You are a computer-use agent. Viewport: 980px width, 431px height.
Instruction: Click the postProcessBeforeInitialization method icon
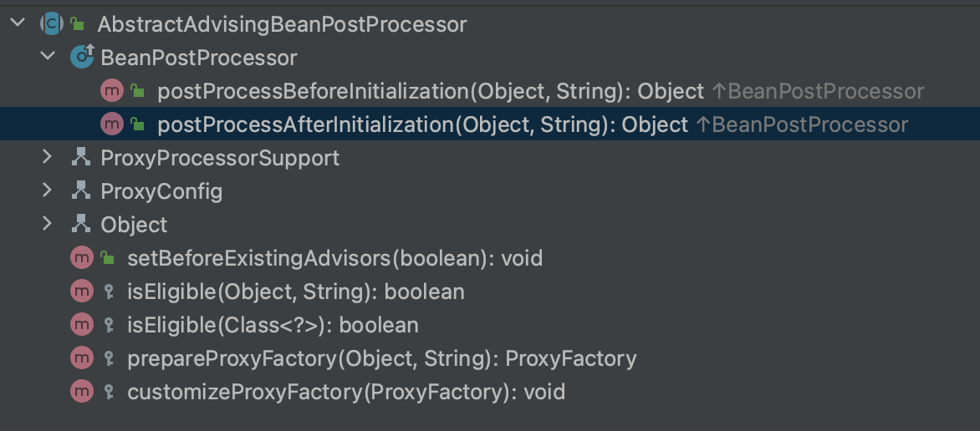pyautogui.click(x=112, y=91)
